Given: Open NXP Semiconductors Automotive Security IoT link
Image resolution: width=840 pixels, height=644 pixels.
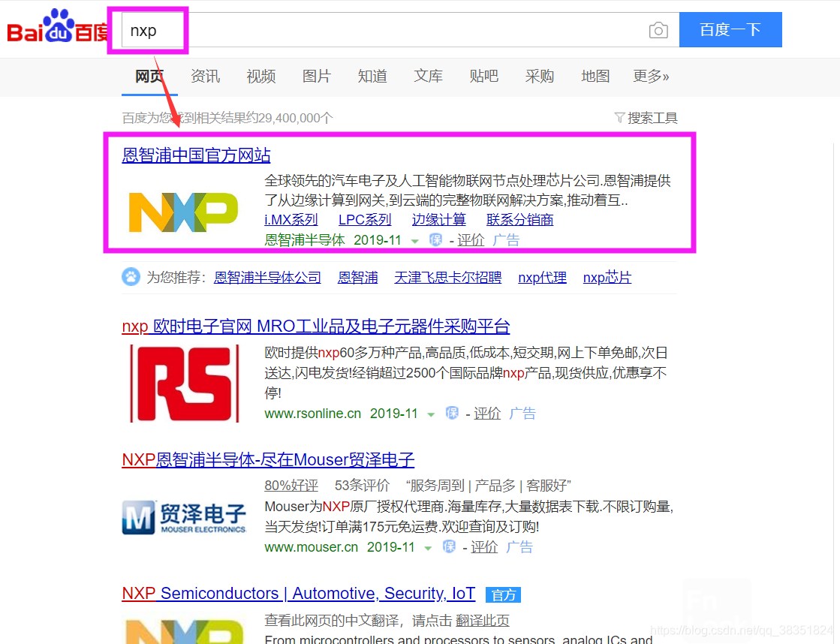Looking at the screenshot, I should [x=299, y=594].
